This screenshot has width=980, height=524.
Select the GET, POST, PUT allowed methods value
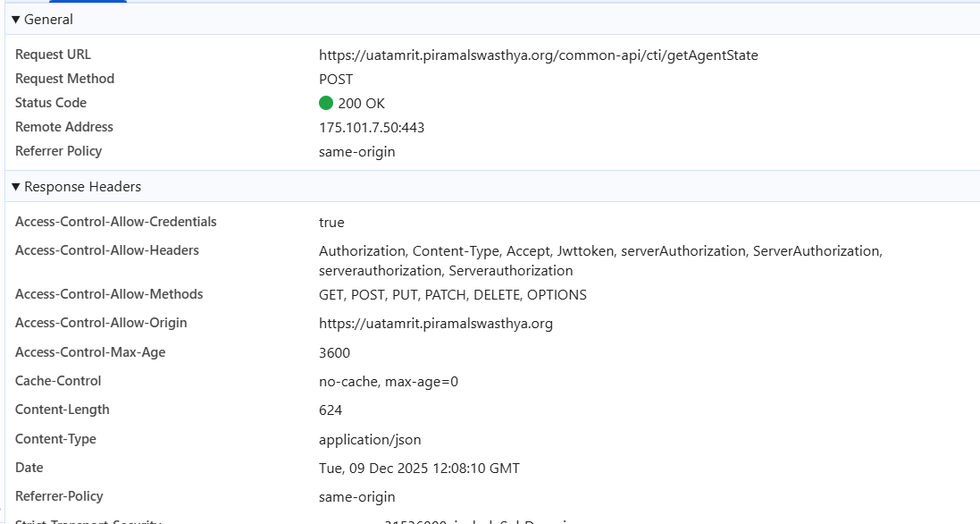(452, 295)
